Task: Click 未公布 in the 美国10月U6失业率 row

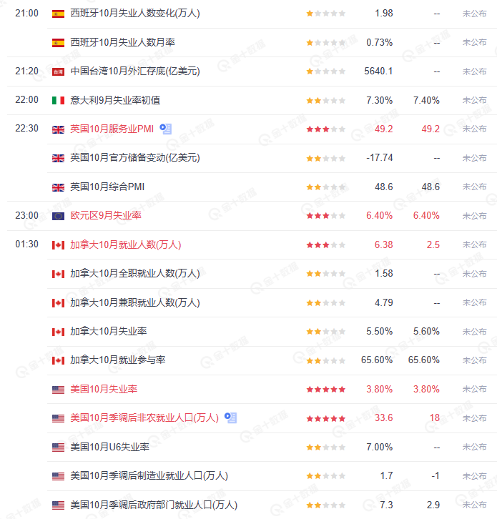Action: (x=474, y=447)
